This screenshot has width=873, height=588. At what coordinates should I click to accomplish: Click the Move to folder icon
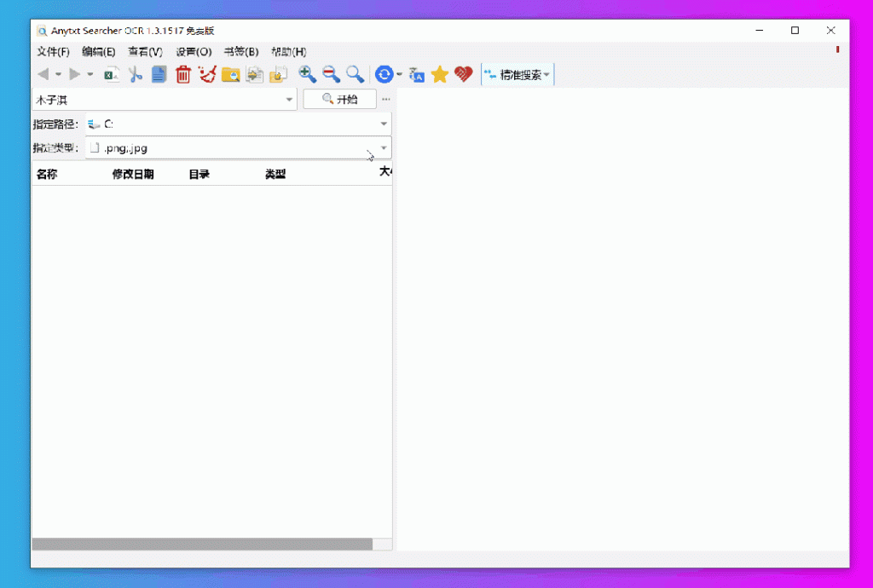278,74
